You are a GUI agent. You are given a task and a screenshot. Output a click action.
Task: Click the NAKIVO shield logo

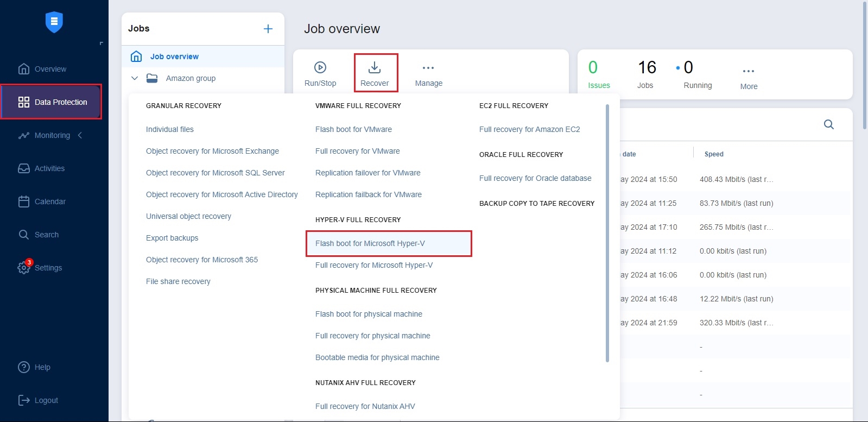coord(54,22)
